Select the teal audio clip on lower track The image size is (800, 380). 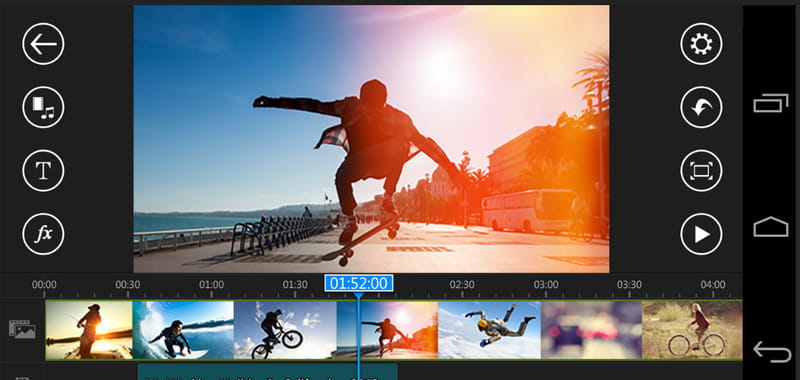[267, 372]
